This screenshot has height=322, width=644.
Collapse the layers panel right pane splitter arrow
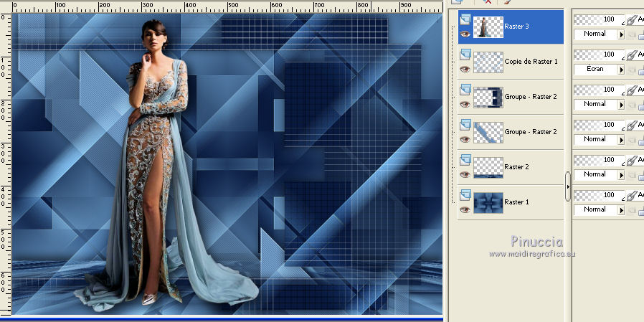567,186
